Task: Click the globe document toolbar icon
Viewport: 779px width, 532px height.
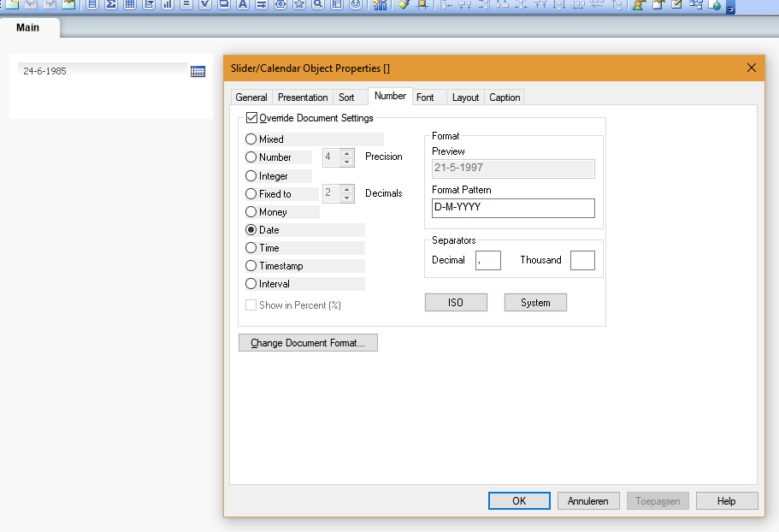Action: 714,4
